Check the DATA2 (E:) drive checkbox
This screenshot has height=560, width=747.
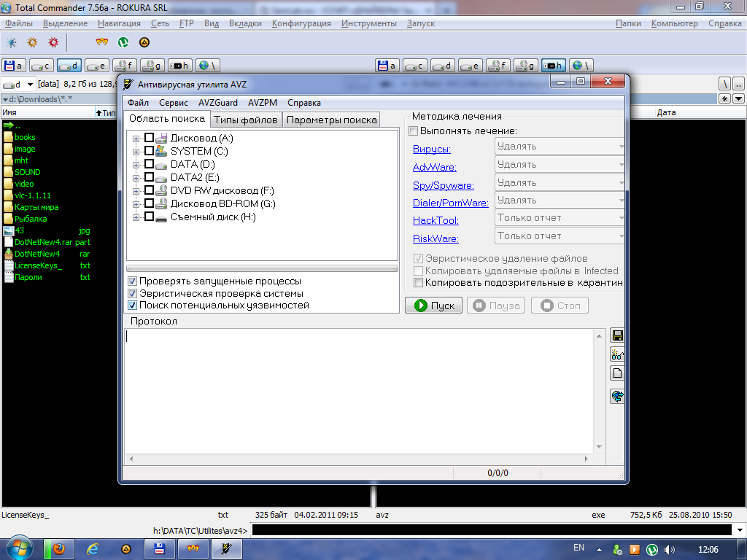tap(149, 177)
